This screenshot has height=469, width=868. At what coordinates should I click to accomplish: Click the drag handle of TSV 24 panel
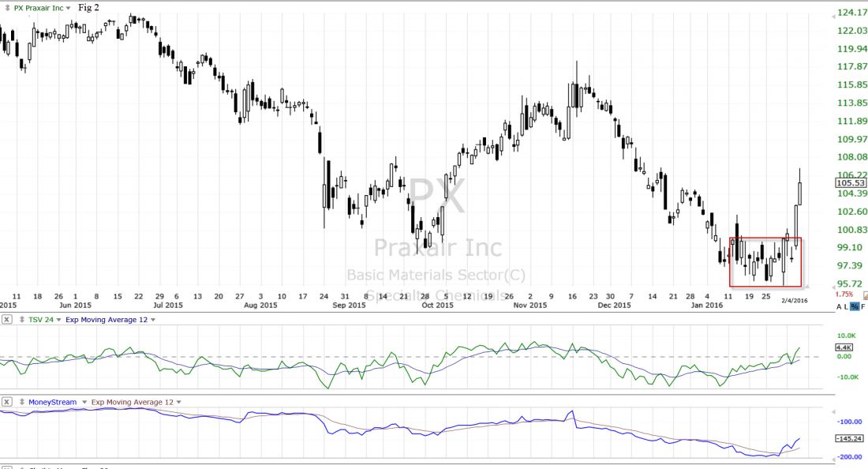click(21, 320)
